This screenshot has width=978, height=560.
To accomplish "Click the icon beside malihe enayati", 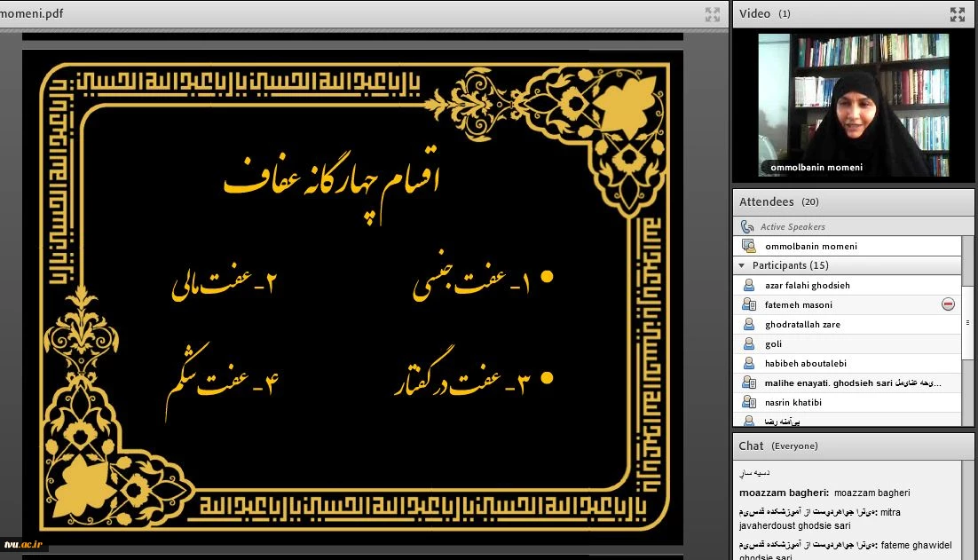I will pyautogui.click(x=749, y=383).
